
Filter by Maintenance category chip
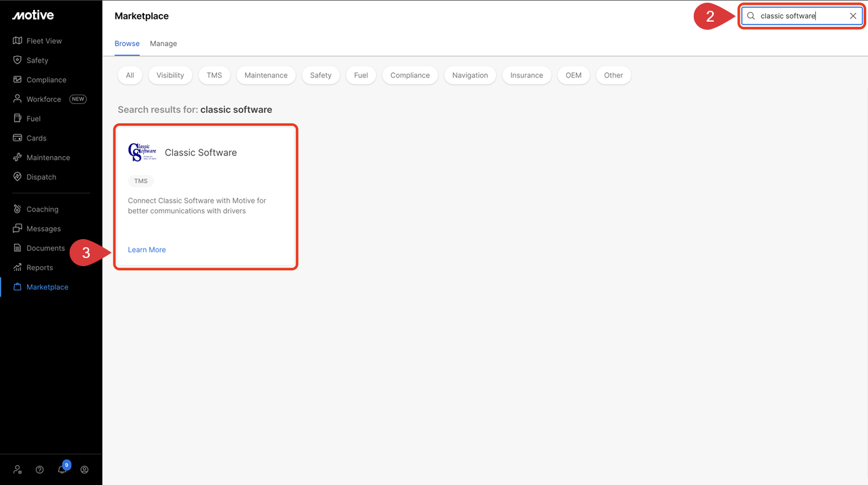[x=266, y=75]
